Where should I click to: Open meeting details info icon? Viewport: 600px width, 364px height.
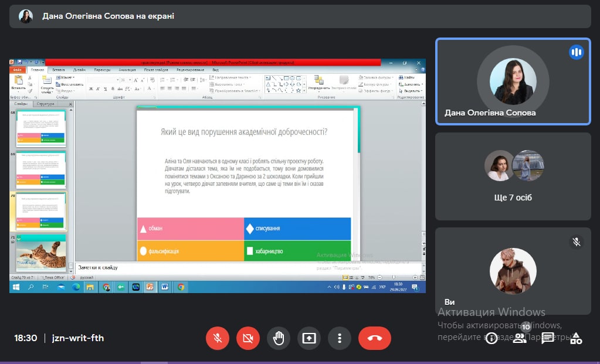(x=491, y=338)
